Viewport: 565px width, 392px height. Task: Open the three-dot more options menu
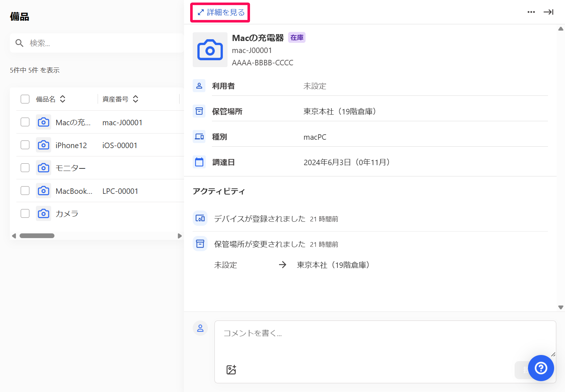(531, 12)
